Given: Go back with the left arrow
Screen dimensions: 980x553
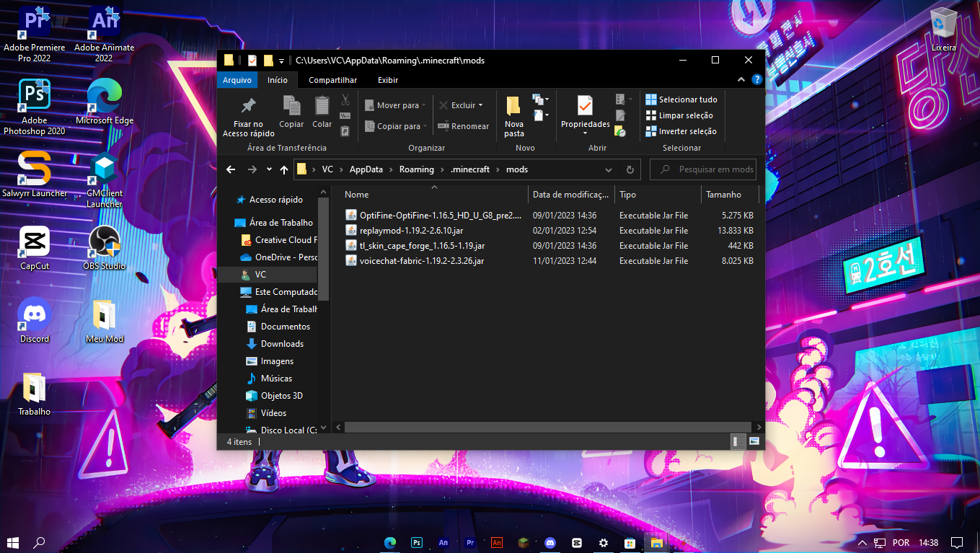Looking at the screenshot, I should [231, 170].
